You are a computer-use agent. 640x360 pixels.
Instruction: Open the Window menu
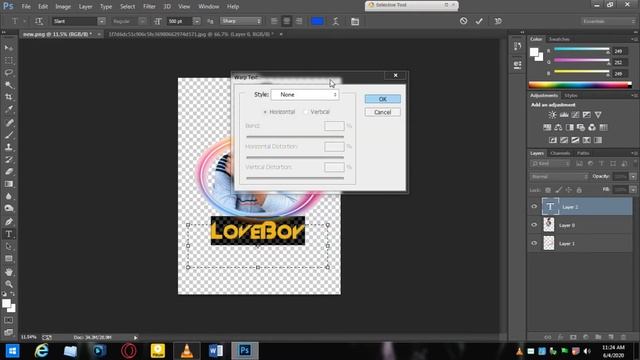pyautogui.click(x=209, y=7)
